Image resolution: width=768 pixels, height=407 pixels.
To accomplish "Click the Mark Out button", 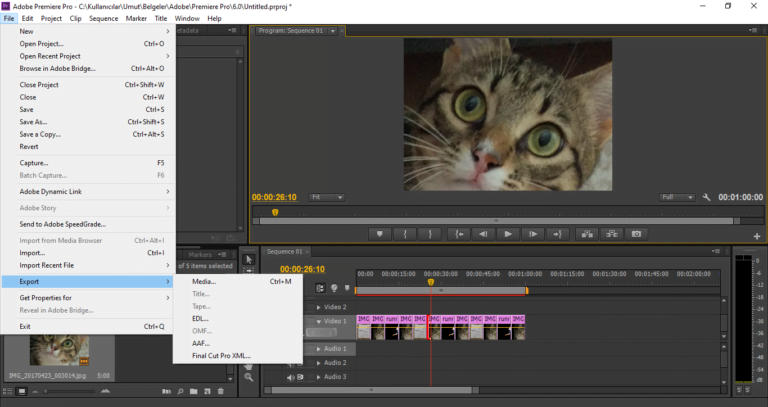I will click(430, 234).
